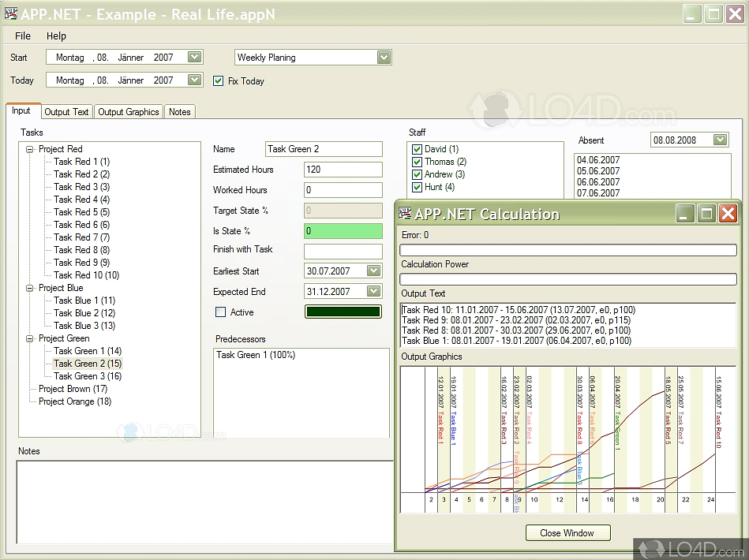Open the Earliest Start date dropdown
749x560 pixels.
373,271
